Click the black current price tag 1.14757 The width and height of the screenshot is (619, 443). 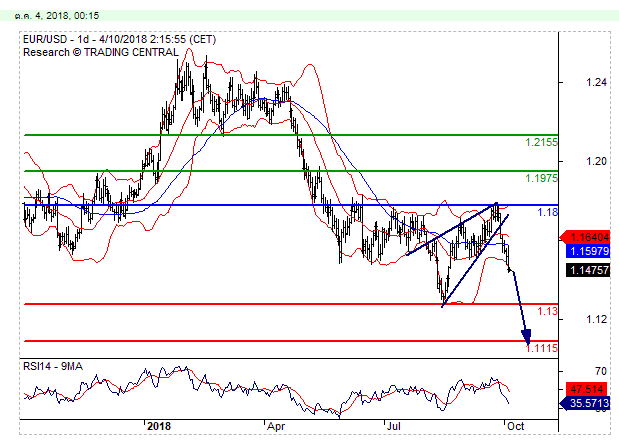point(588,270)
